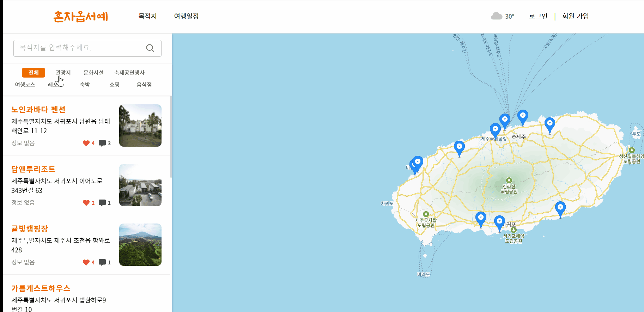Select the 쇼핑 category filter
The width and height of the screenshot is (644, 312).
point(115,85)
